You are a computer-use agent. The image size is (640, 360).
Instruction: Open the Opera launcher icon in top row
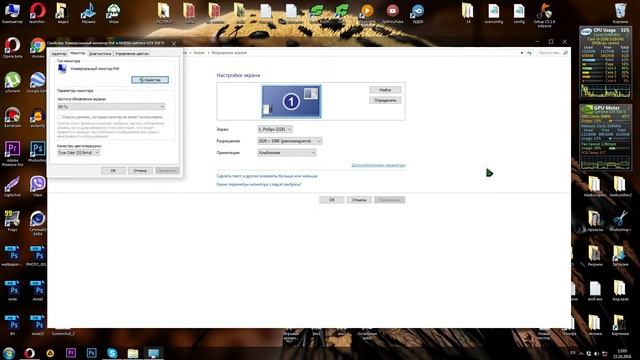[38, 13]
